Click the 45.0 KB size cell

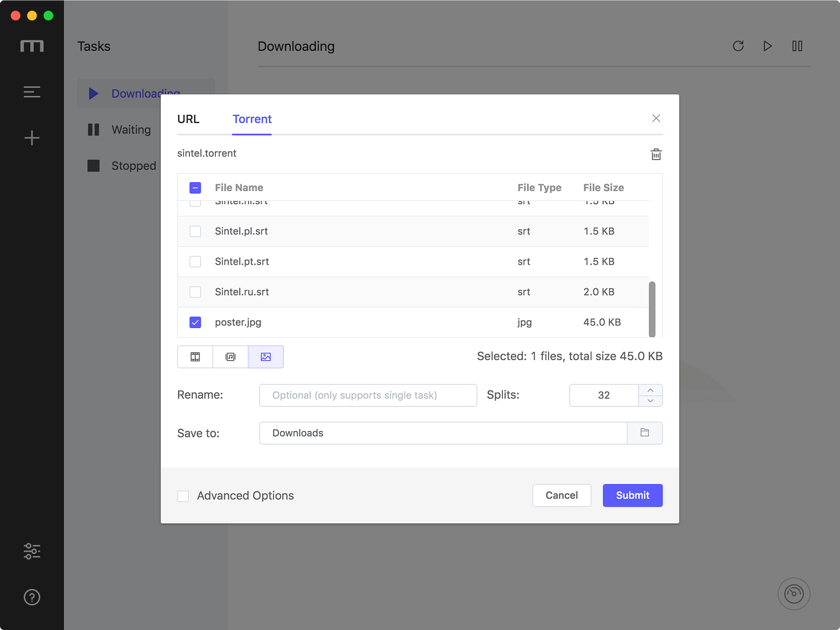pyautogui.click(x=602, y=322)
